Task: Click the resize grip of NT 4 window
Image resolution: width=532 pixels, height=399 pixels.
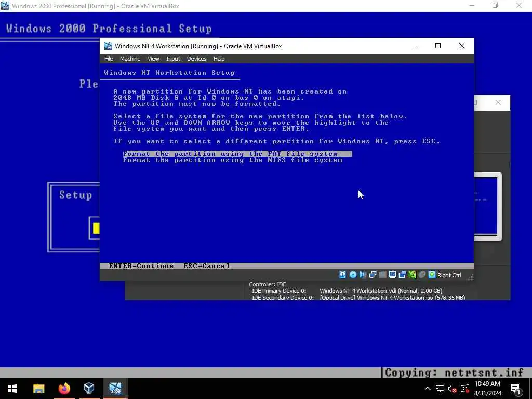Action: 470,277
